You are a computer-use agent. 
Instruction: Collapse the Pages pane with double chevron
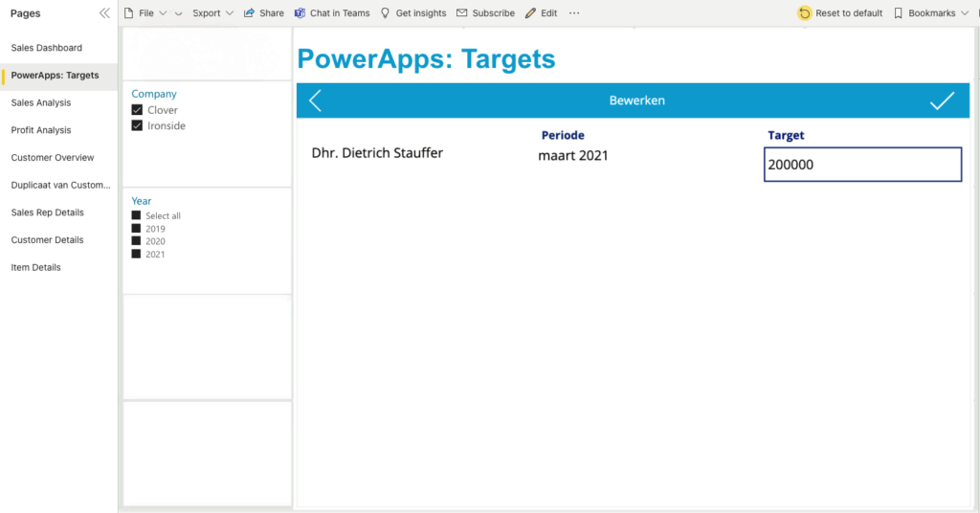coord(104,13)
